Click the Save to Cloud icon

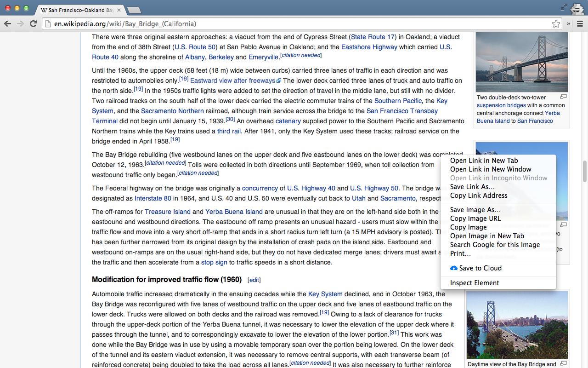tap(454, 268)
